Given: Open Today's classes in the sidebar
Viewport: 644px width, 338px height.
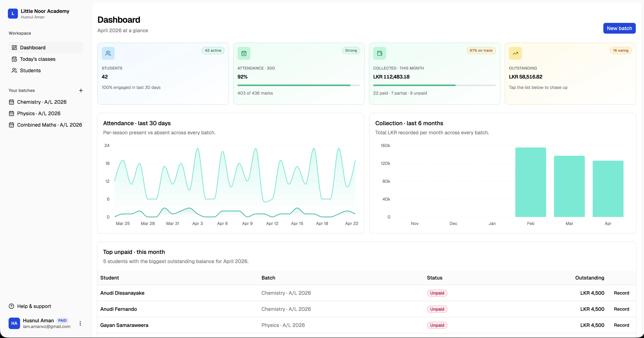Looking at the screenshot, I should pos(46,59).
